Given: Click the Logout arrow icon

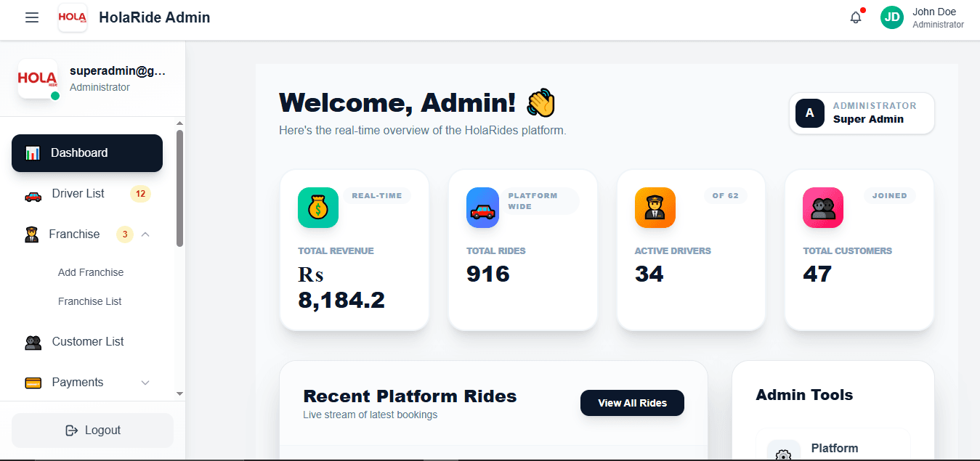Looking at the screenshot, I should 71,431.
